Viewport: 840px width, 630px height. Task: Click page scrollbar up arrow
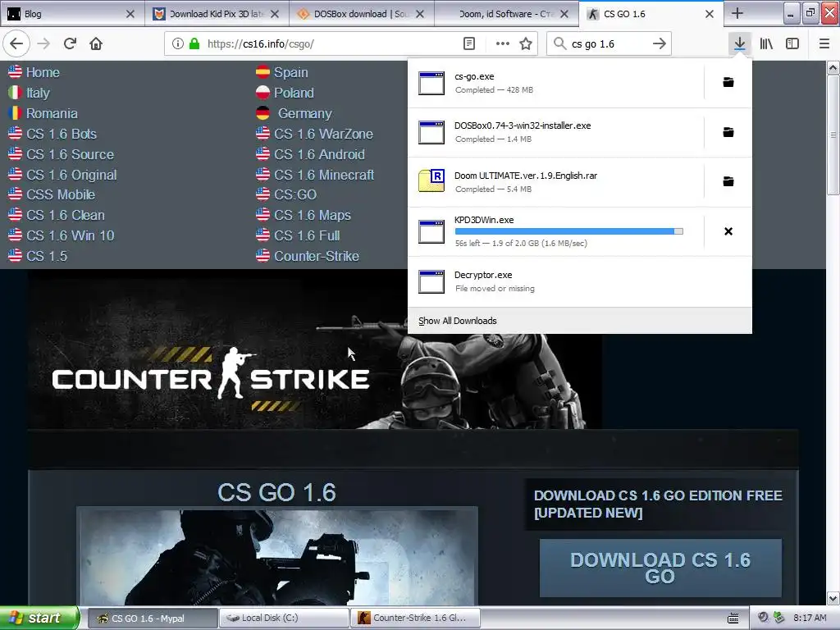833,67
